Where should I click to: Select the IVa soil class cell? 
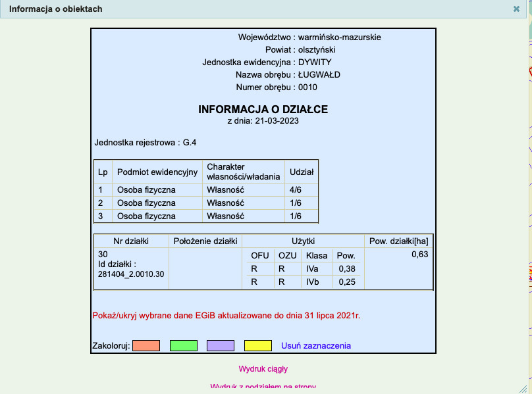pyautogui.click(x=312, y=268)
